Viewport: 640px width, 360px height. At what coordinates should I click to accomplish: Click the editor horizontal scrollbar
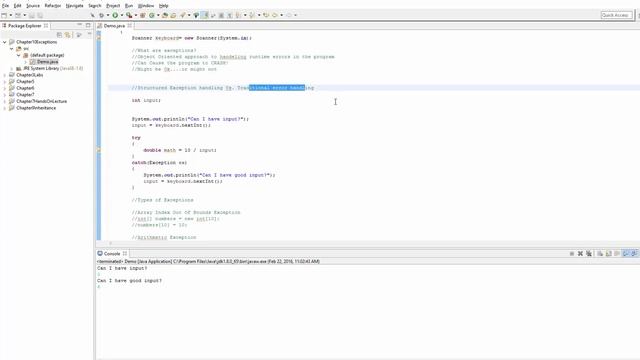(367, 243)
